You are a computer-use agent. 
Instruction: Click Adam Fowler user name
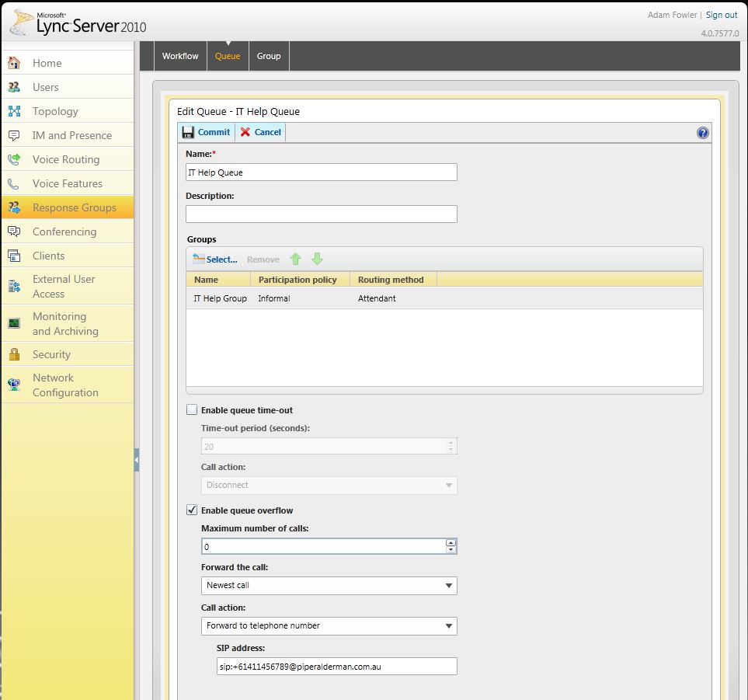672,15
